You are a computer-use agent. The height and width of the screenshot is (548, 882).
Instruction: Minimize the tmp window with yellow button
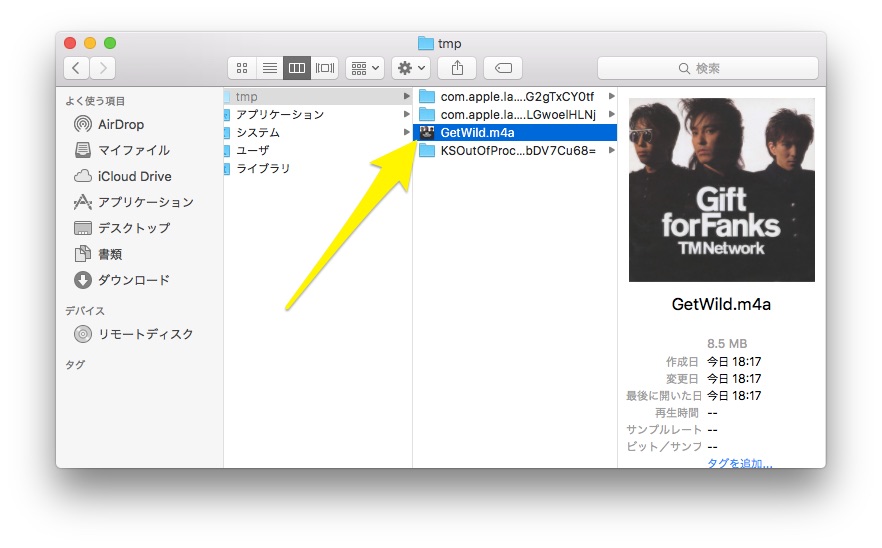[x=90, y=43]
